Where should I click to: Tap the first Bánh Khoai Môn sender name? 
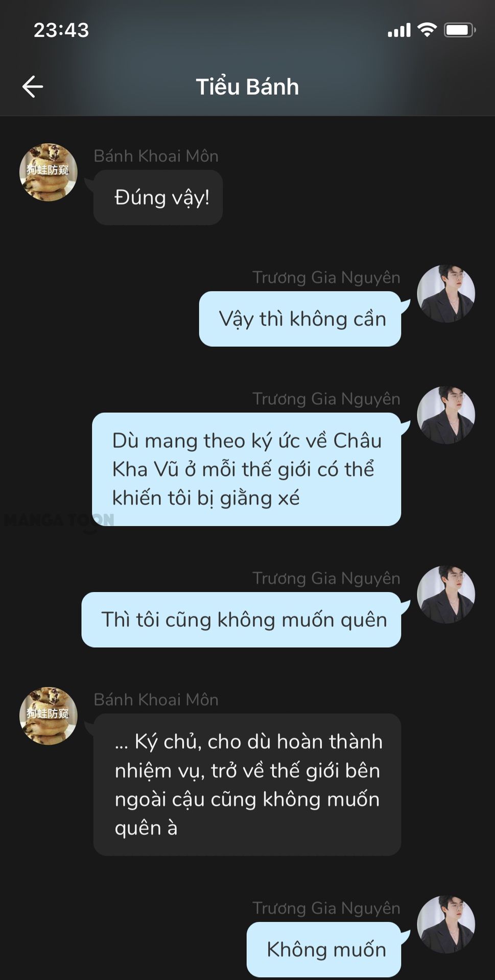point(156,156)
